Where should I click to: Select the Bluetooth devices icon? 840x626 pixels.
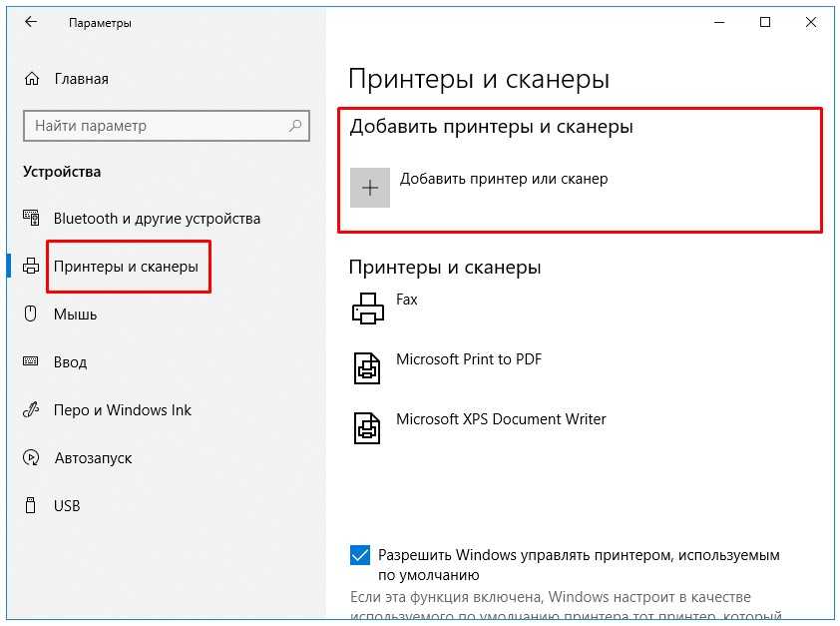click(31, 218)
